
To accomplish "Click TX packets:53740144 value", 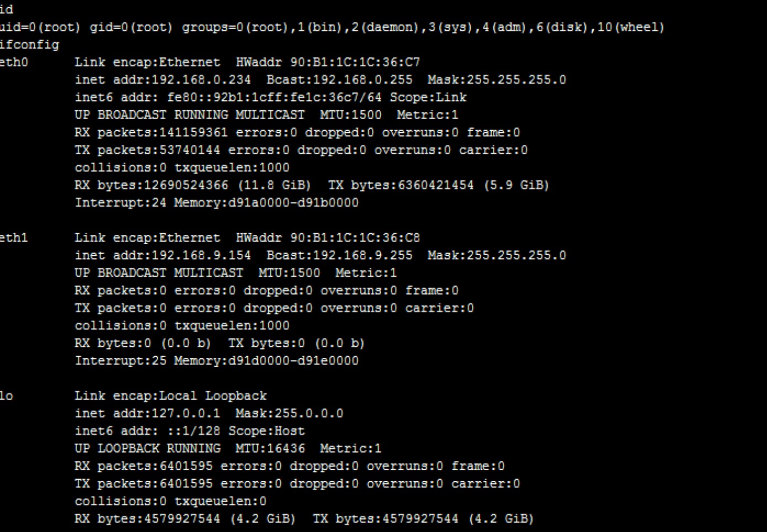I will [x=147, y=150].
